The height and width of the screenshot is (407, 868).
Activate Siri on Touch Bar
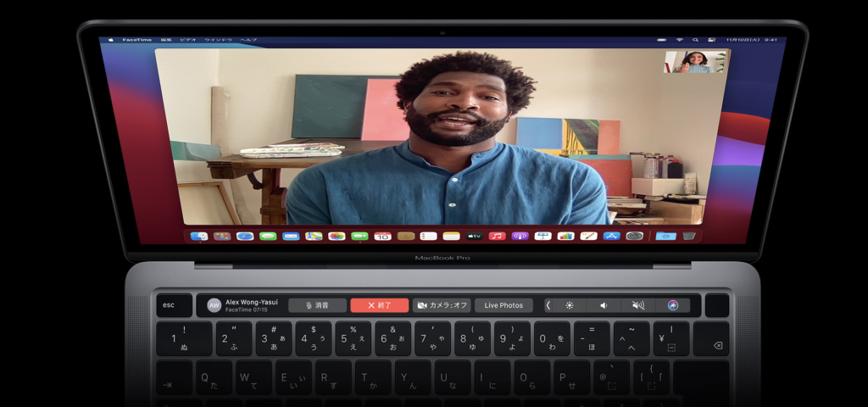(x=672, y=305)
